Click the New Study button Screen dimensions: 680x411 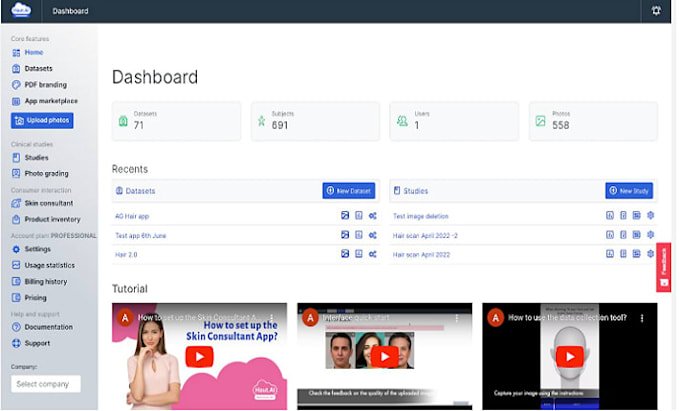tap(629, 191)
